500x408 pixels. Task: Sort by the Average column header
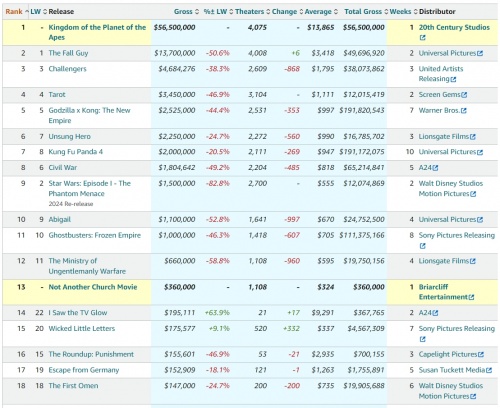tap(318, 12)
